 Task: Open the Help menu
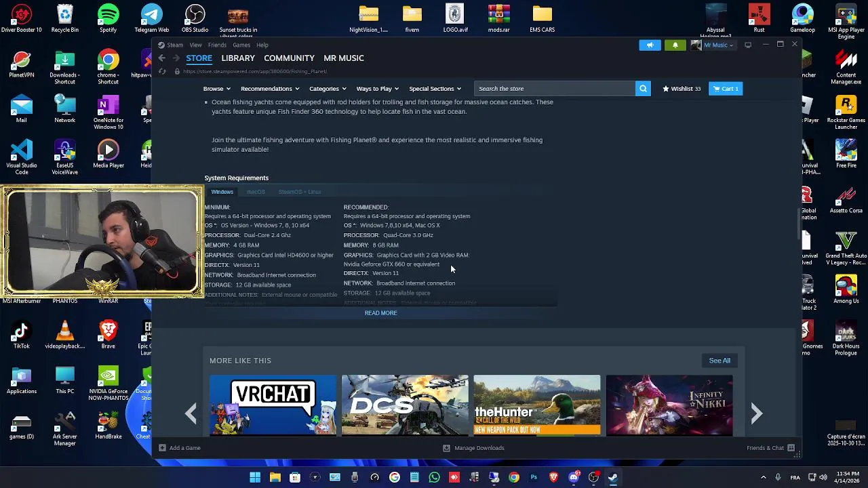pos(262,45)
